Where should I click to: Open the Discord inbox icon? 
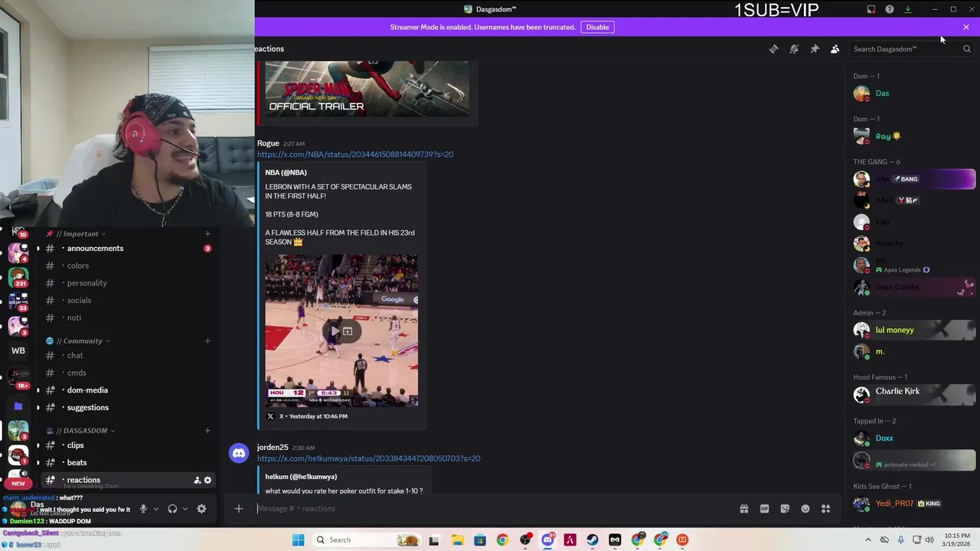(x=871, y=9)
